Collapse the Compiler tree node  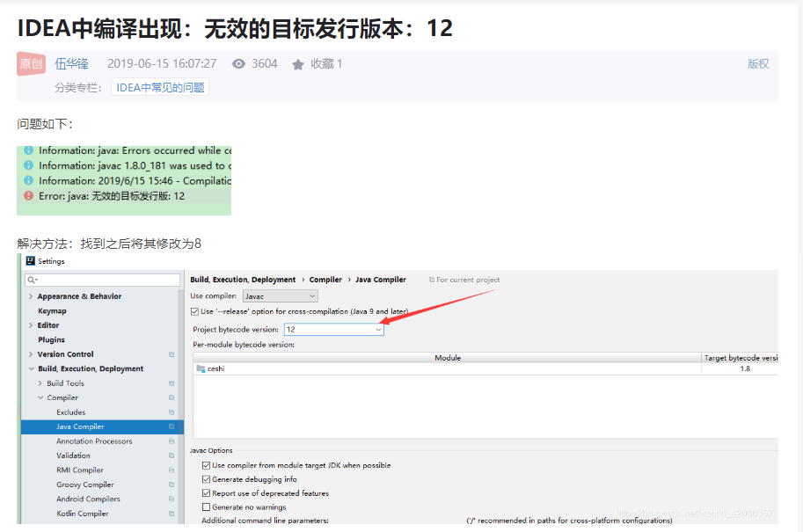pyautogui.click(x=40, y=397)
